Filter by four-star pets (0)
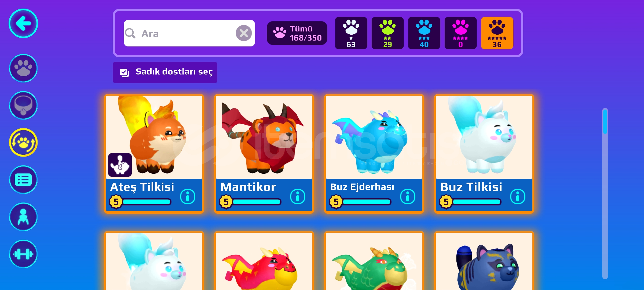The image size is (644, 290). pyautogui.click(x=460, y=33)
